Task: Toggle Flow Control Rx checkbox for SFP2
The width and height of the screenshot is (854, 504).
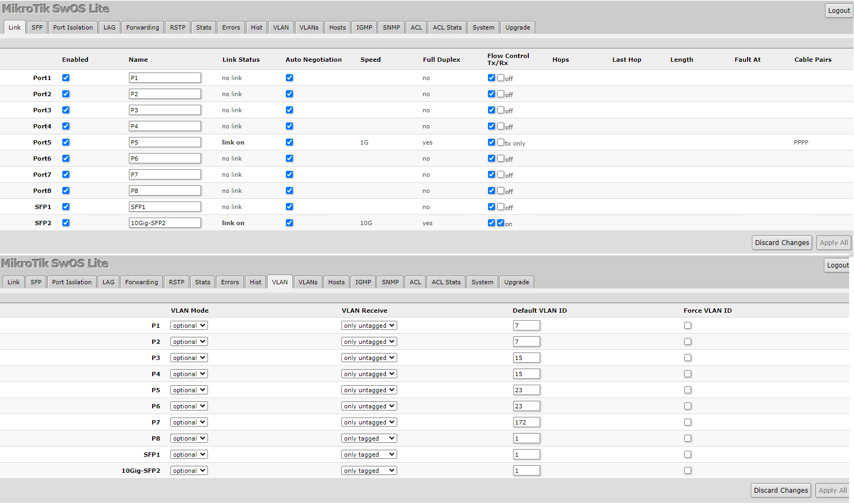Action: tap(500, 223)
